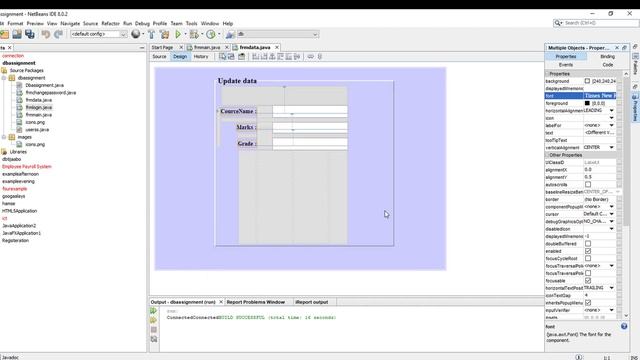Click the globe browser icon in toolbar

point(136,34)
